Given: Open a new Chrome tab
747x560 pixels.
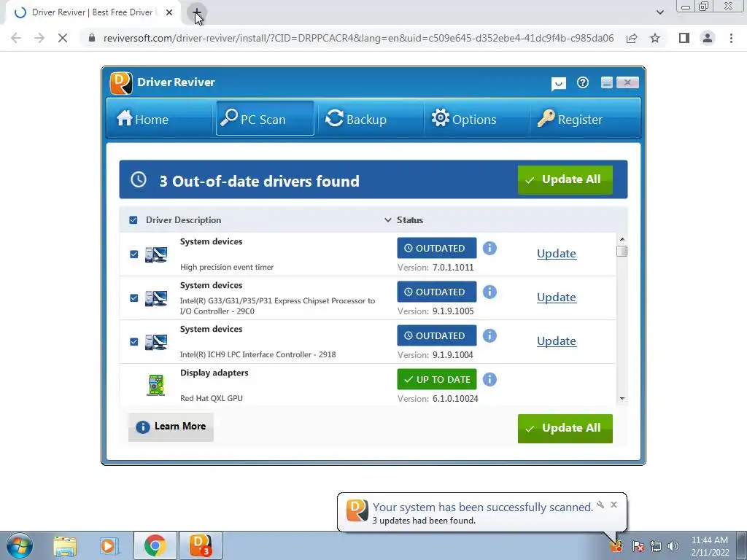Looking at the screenshot, I should 196,13.
